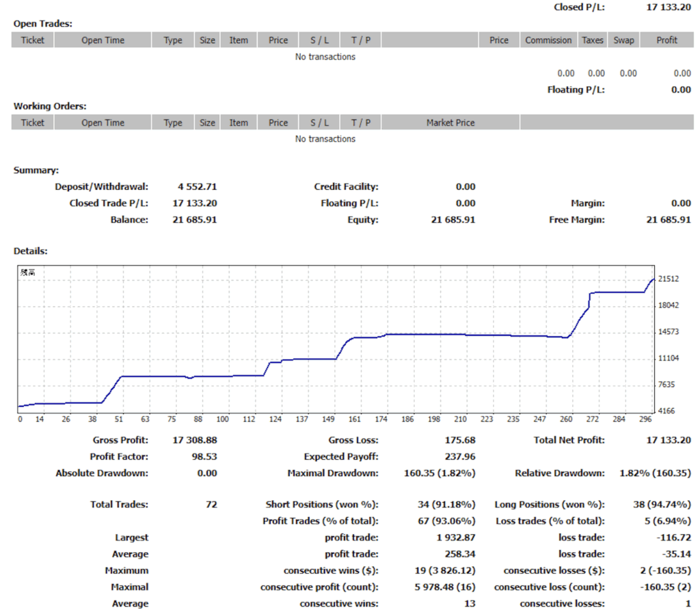The image size is (700, 610).
Task: Select the Taxes column header
Action: 593,40
